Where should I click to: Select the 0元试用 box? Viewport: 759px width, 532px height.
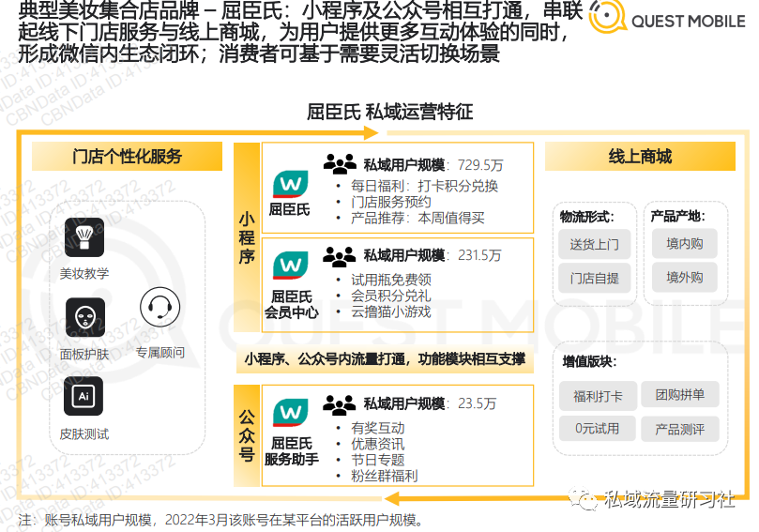tap(598, 429)
